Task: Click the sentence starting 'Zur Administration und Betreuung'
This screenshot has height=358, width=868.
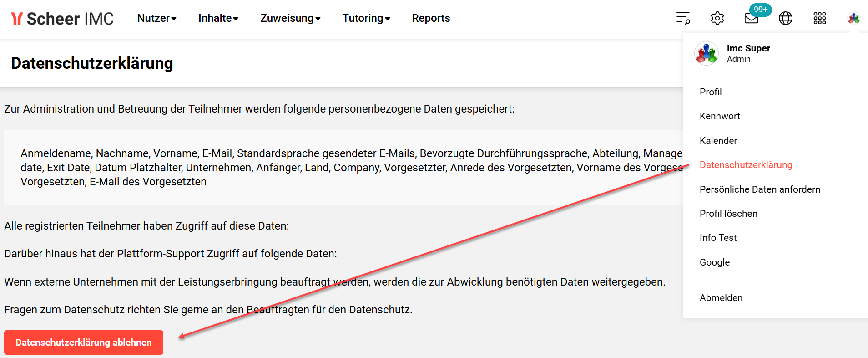Action: point(259,109)
